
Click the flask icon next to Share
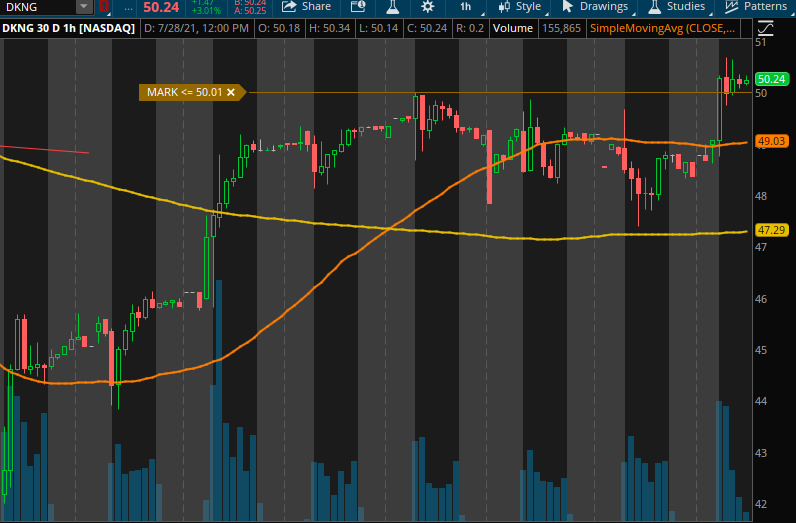tap(392, 7)
